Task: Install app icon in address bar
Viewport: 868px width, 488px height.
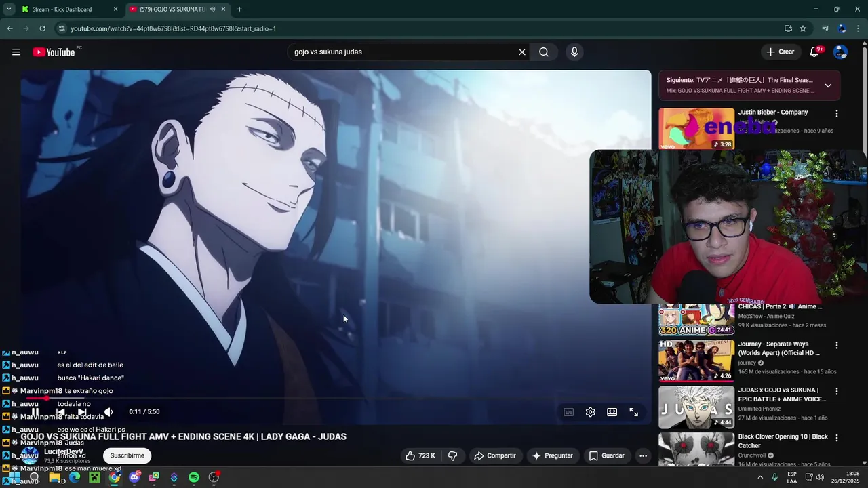Action: click(788, 28)
